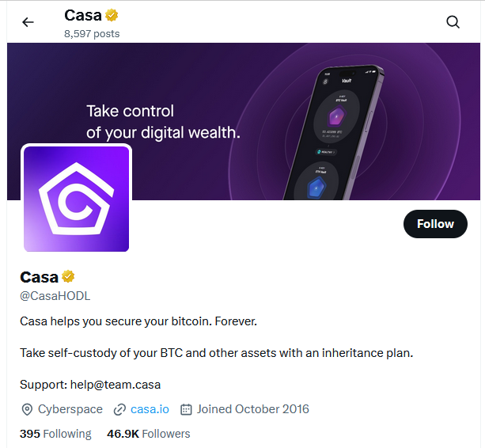This screenshot has width=485, height=448.
Task: Open the casa.io website link
Action: coord(150,409)
